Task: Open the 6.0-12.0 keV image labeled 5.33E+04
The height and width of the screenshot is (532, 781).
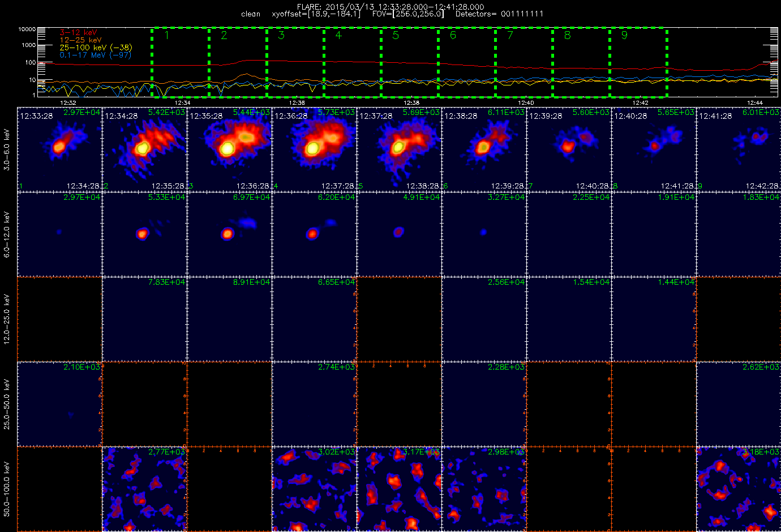Action: tap(145, 234)
